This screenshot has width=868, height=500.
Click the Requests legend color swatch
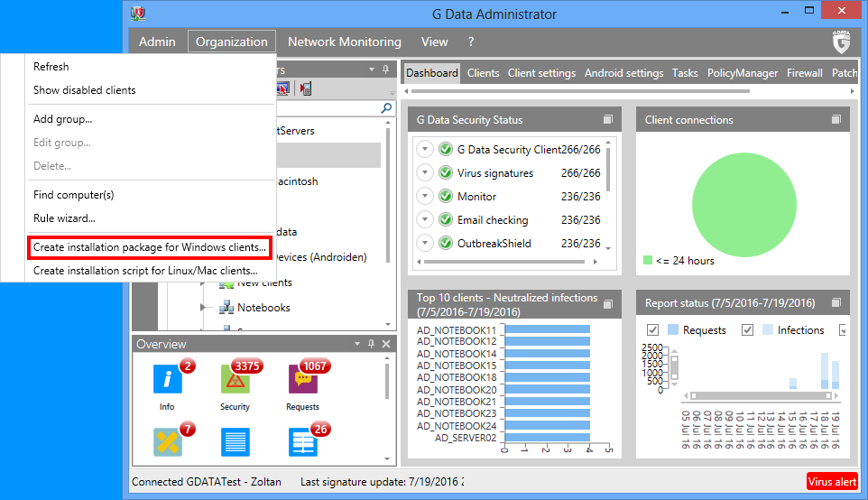[x=672, y=330]
